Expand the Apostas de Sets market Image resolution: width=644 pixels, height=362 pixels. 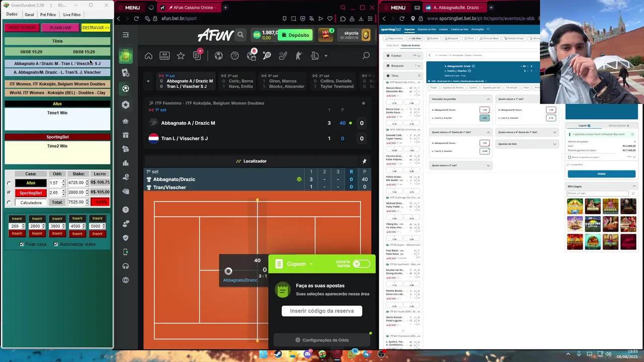tap(554, 144)
